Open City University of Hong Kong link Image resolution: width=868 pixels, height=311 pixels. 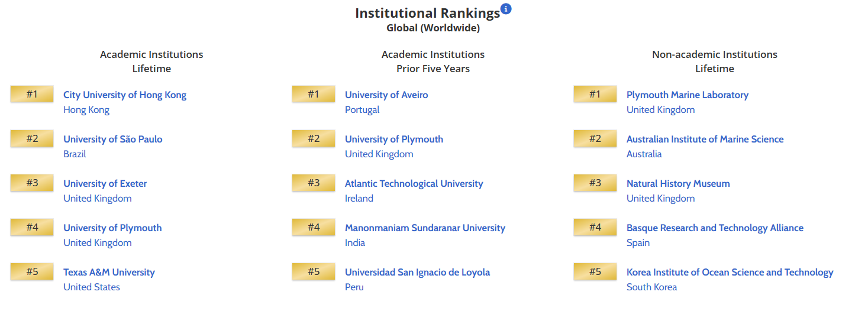pyautogui.click(x=125, y=95)
